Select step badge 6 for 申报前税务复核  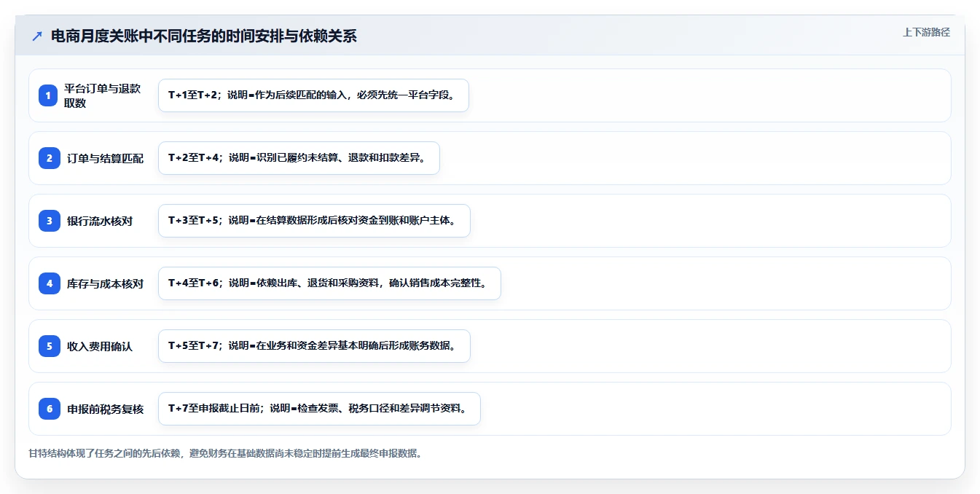pos(50,409)
